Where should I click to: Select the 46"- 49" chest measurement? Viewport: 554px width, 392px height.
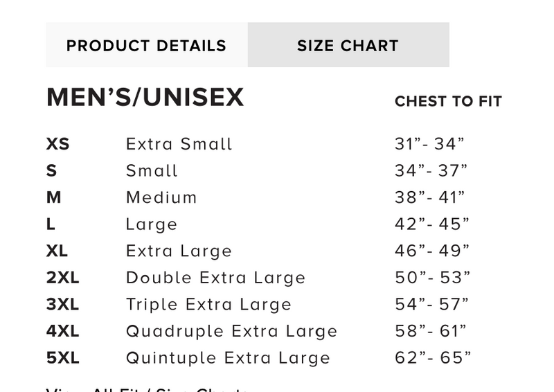coord(432,251)
